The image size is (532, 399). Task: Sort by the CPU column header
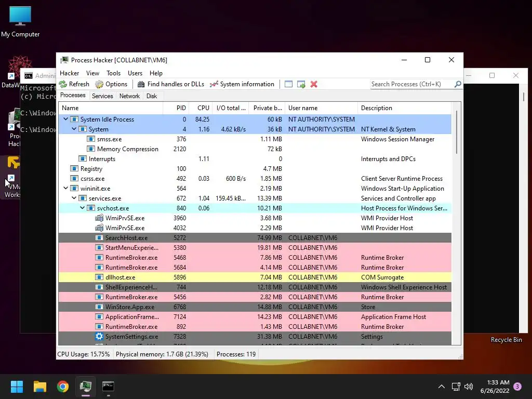pos(201,108)
